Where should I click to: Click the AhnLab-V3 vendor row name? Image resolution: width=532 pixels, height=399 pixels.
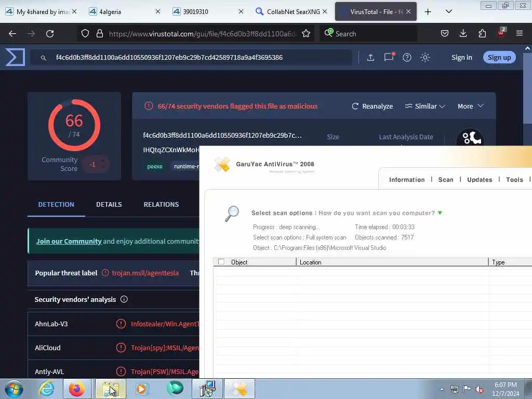point(51,324)
